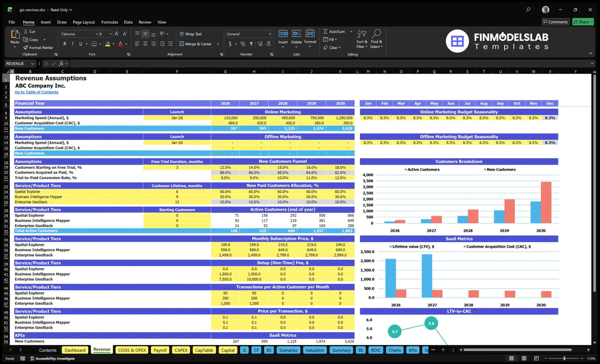
Task: Click the decrease indent icon
Action: click(x=162, y=44)
